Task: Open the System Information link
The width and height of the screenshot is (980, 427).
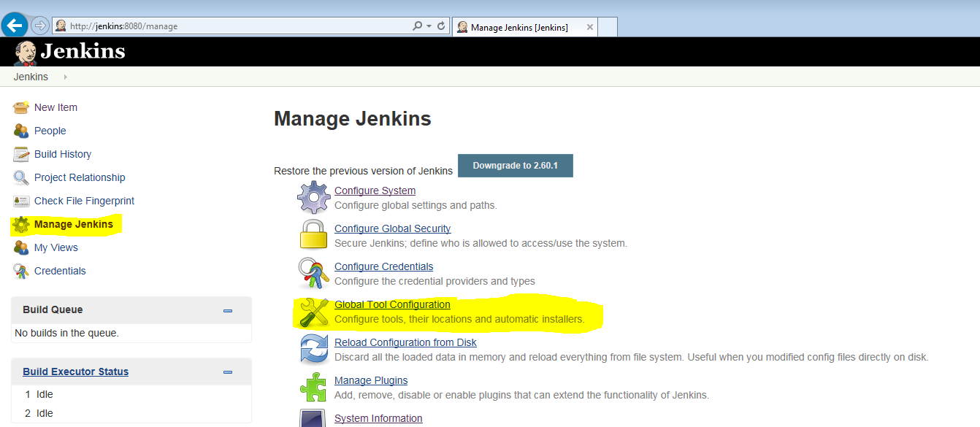Action: pyautogui.click(x=378, y=418)
